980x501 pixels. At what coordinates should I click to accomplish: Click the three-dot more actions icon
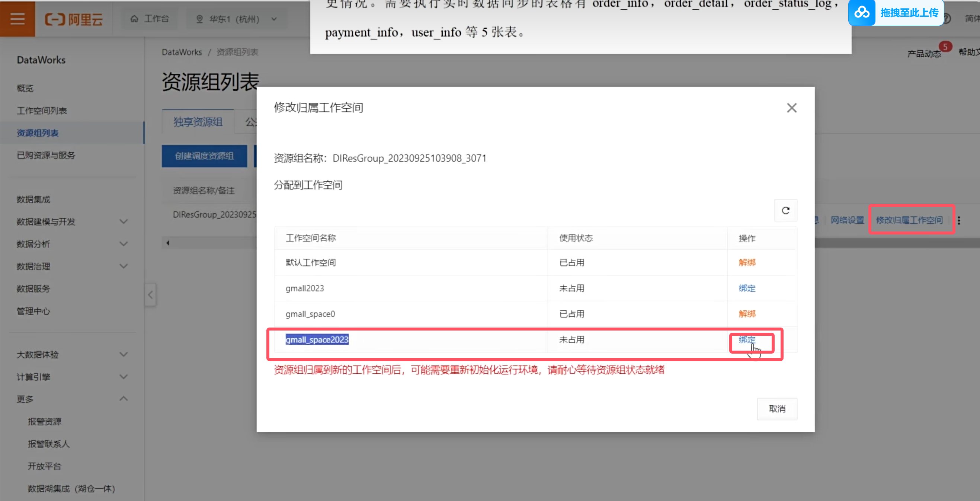(959, 220)
